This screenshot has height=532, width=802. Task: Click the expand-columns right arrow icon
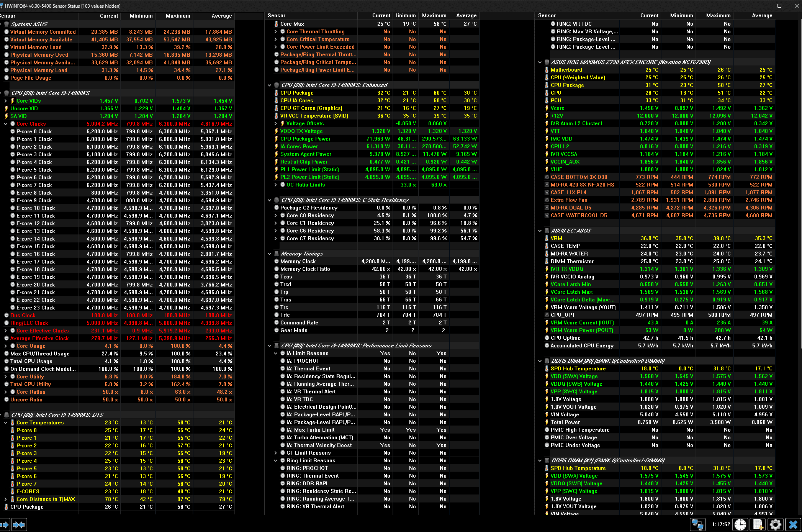(4, 524)
